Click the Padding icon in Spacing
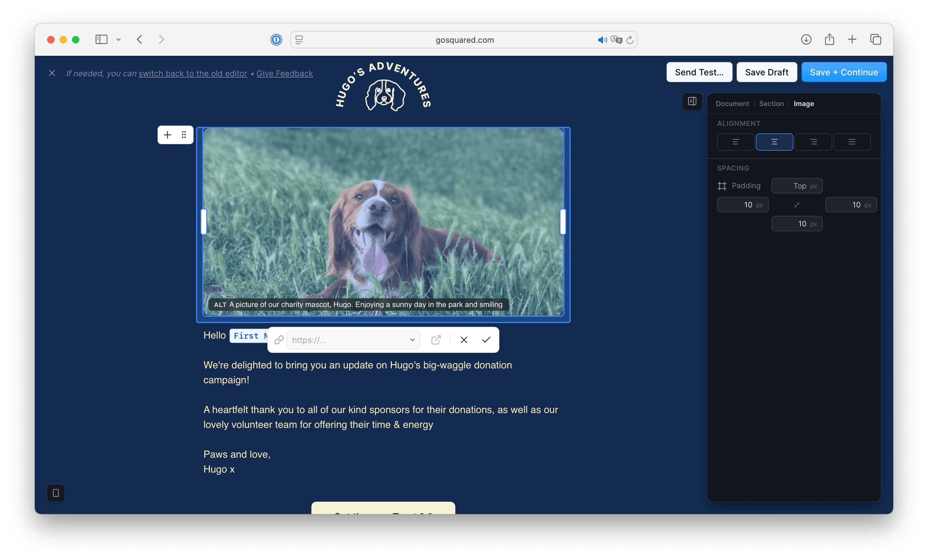The height and width of the screenshot is (560, 928). pos(722,186)
